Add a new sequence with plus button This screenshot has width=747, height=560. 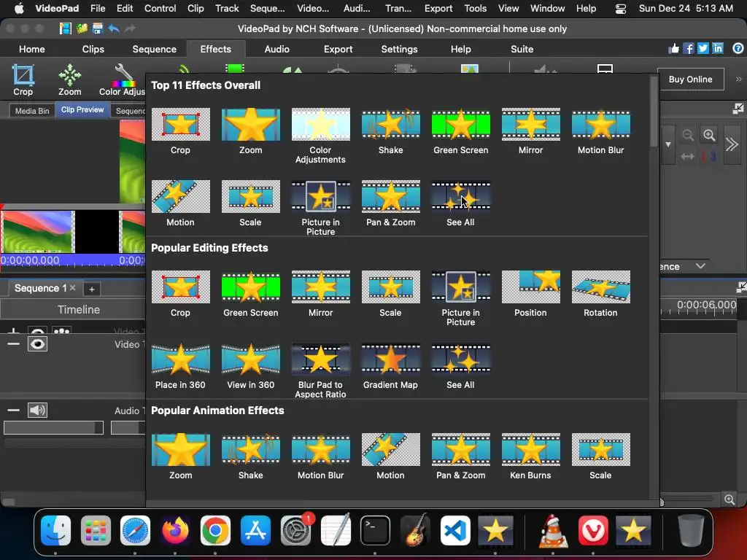coord(92,289)
